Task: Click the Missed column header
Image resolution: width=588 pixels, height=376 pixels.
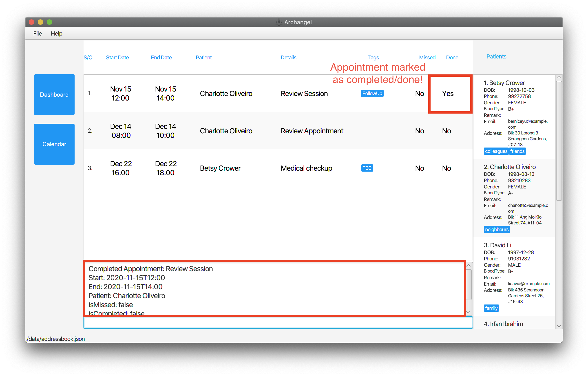Action: pyautogui.click(x=428, y=57)
